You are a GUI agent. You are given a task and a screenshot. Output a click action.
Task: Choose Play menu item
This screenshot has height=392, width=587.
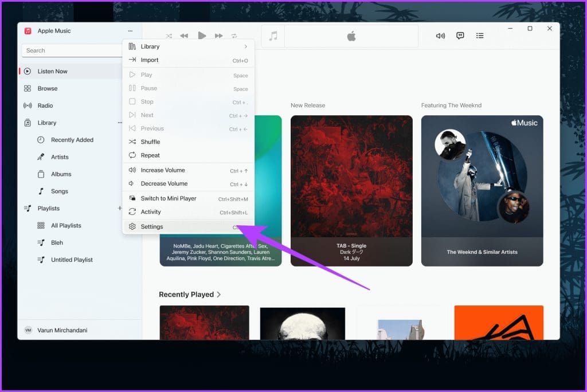[188, 75]
